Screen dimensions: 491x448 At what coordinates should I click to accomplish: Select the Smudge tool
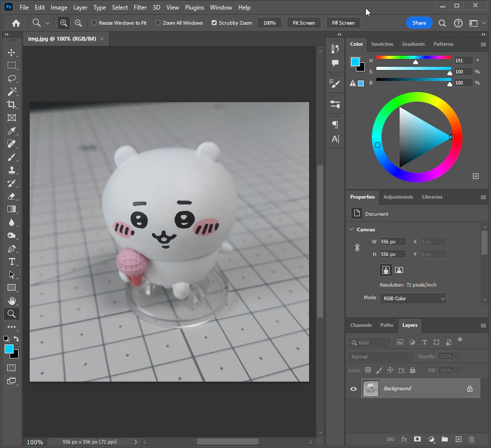click(x=12, y=236)
